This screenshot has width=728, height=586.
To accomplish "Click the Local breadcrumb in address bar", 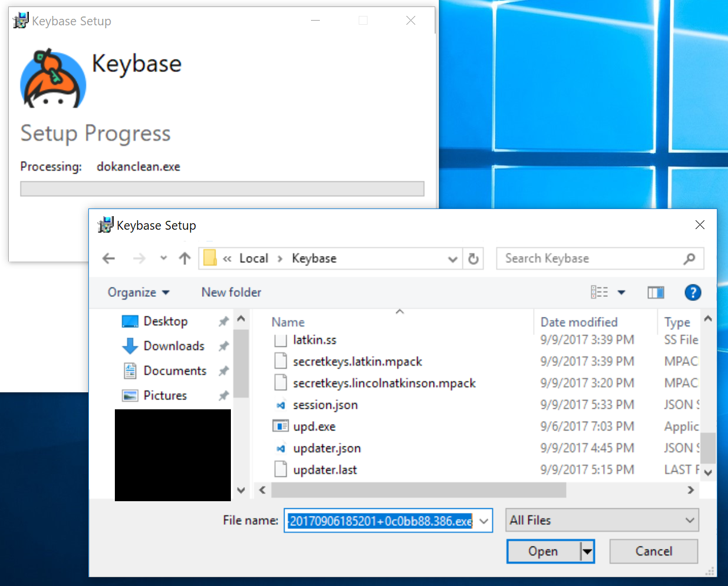I will click(253, 258).
